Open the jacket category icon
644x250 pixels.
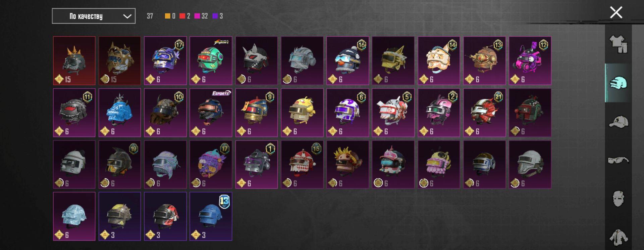[618, 237]
